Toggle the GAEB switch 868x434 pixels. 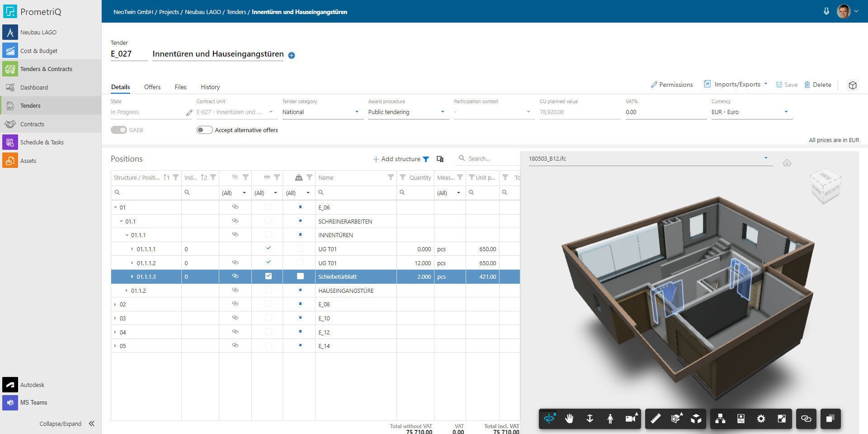(x=119, y=130)
